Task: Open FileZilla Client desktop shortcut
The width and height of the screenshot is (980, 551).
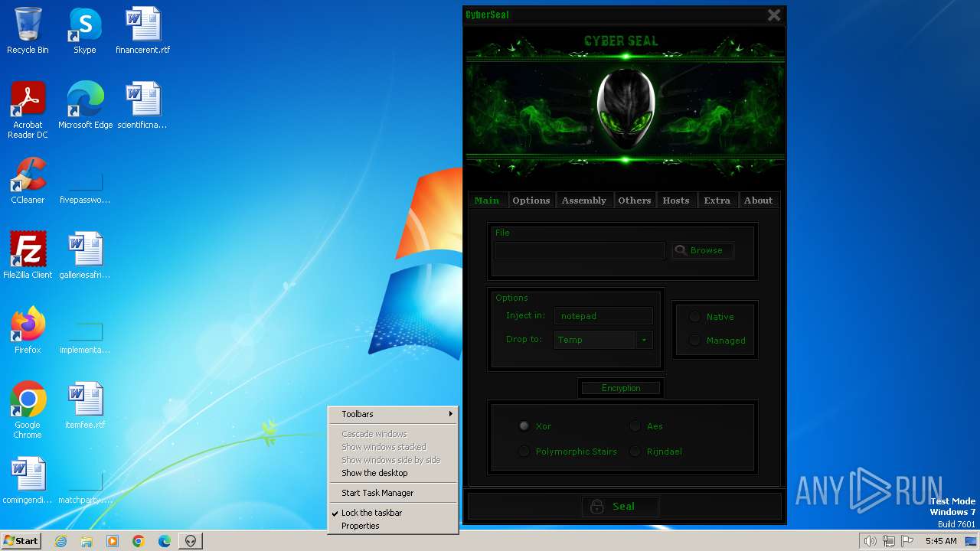Action: click(28, 256)
